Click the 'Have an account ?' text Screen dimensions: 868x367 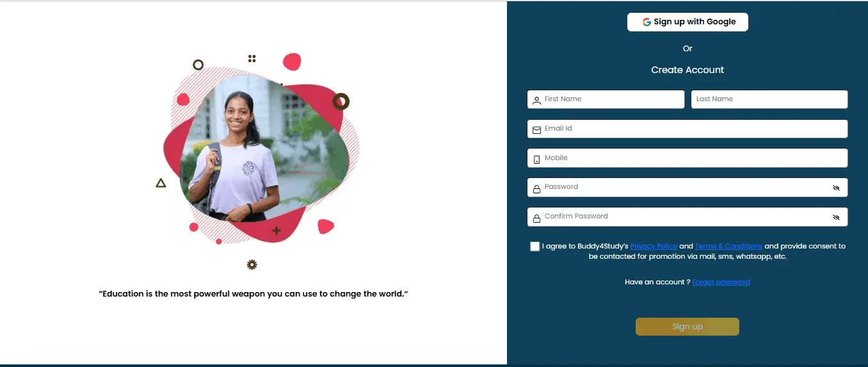point(657,282)
